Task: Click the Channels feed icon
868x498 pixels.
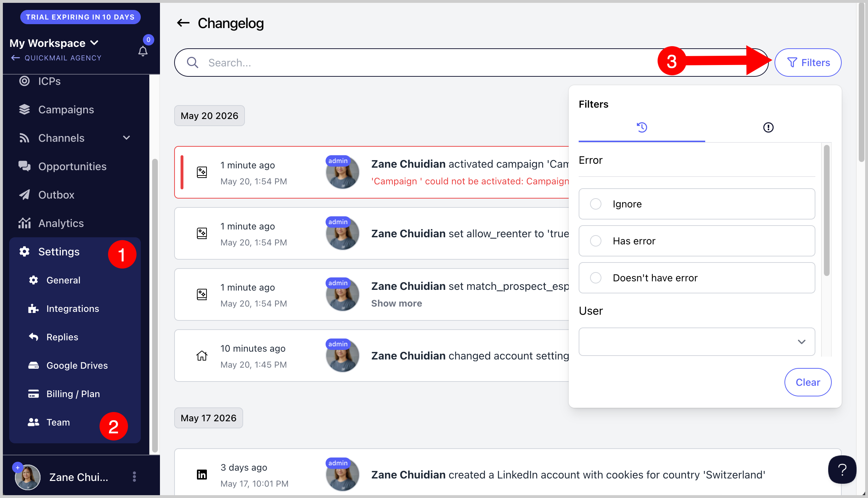Action: click(24, 138)
